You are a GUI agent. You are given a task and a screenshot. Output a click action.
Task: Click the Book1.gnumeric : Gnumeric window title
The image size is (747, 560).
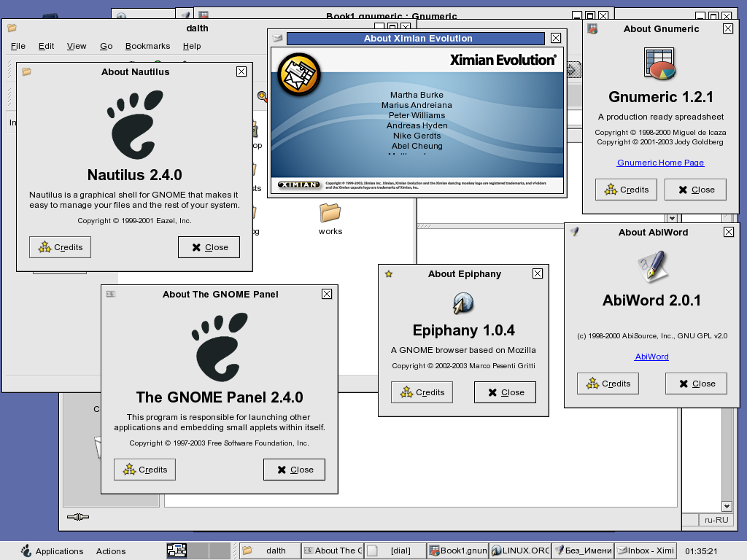coord(392,16)
